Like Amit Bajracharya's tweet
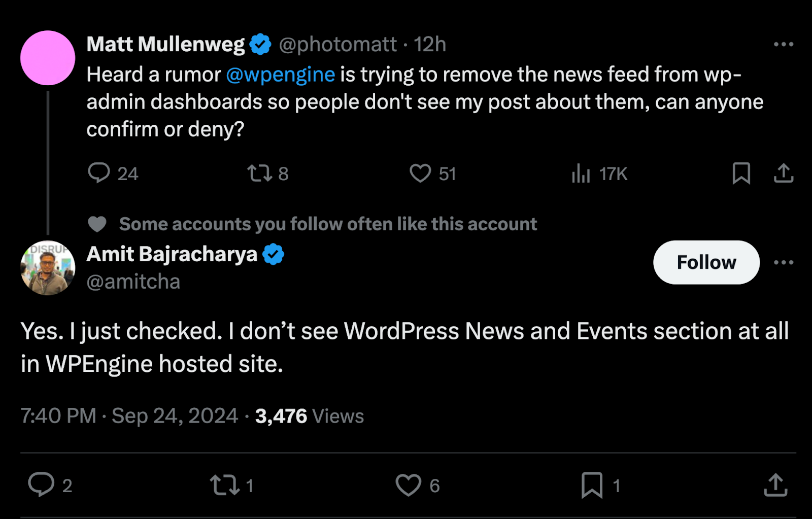Viewport: 812px width, 519px height. coord(409,485)
